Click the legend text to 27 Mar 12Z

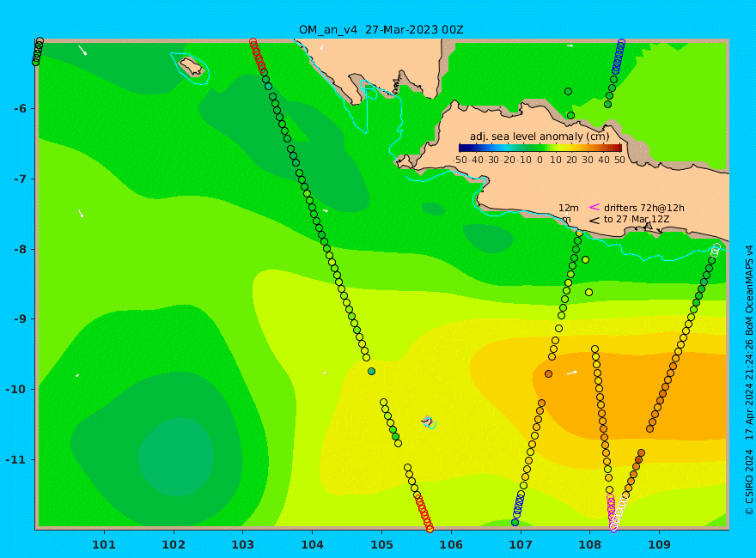point(637,219)
